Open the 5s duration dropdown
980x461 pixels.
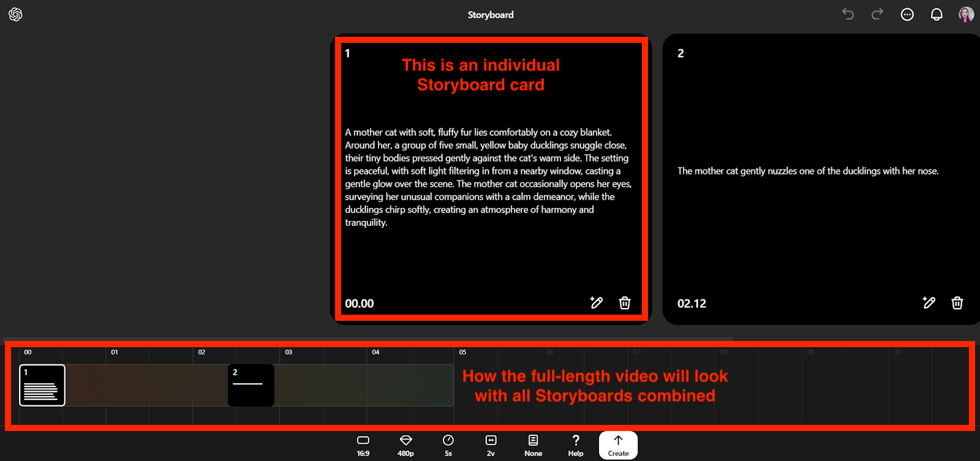pos(448,445)
